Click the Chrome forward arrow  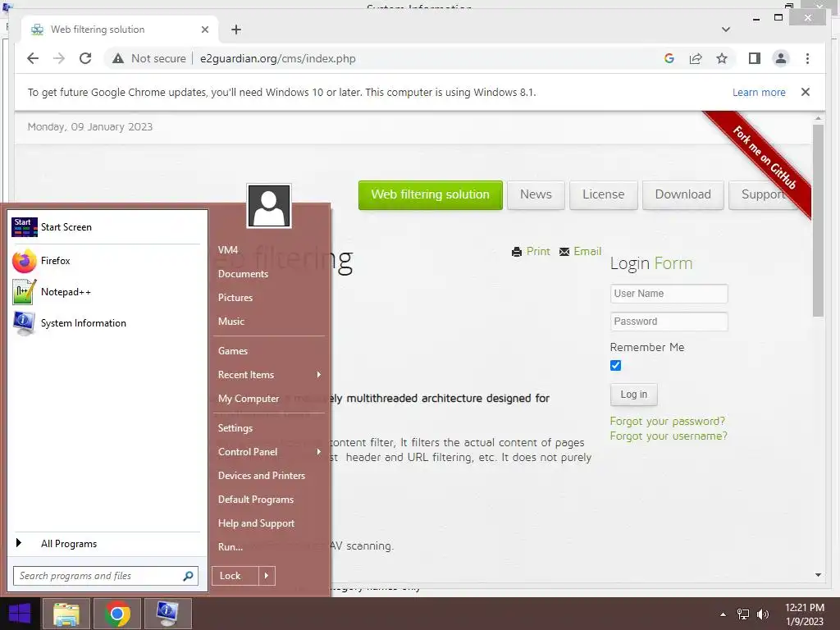pyautogui.click(x=59, y=58)
